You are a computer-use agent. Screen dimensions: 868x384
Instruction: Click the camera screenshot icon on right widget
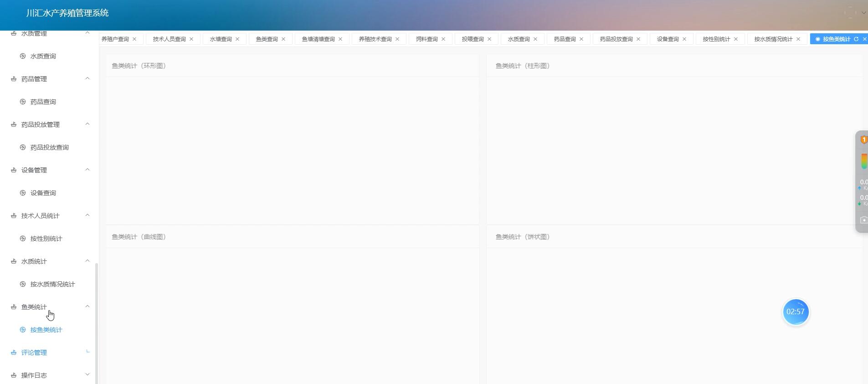(863, 220)
